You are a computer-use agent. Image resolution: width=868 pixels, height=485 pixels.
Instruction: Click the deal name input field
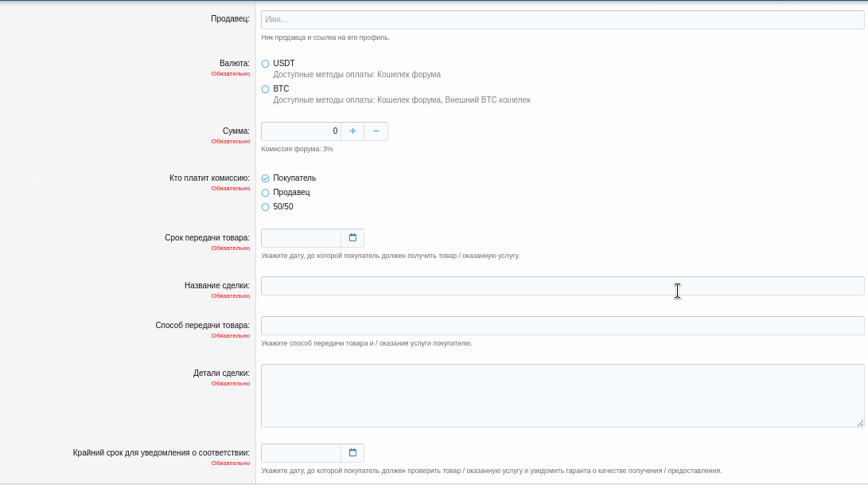click(562, 286)
